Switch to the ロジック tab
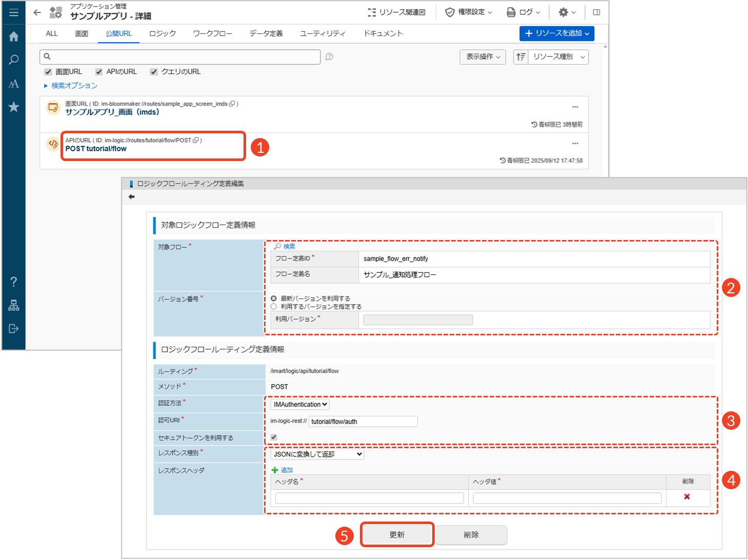748x560 pixels. pos(163,34)
